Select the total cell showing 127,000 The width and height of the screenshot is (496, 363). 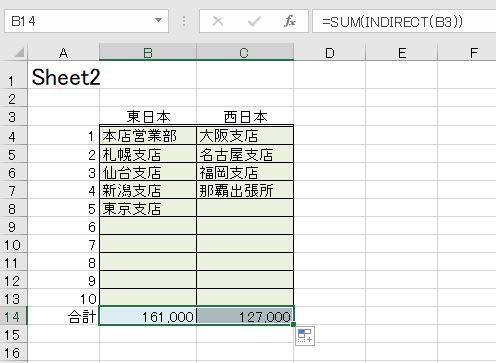pos(245,316)
